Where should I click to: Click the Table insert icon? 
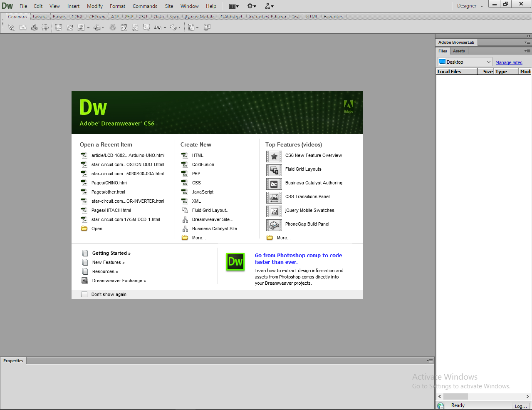(x=59, y=27)
